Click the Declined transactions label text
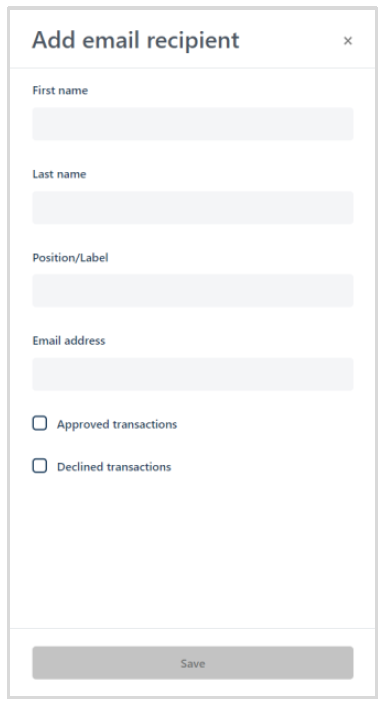Image resolution: width=387 pixels, height=701 pixels. 114,467
